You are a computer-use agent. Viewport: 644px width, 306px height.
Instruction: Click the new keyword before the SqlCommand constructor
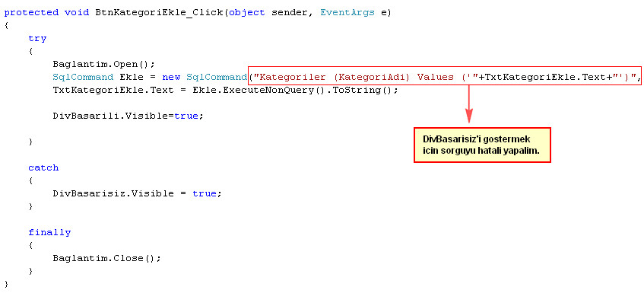[171, 77]
